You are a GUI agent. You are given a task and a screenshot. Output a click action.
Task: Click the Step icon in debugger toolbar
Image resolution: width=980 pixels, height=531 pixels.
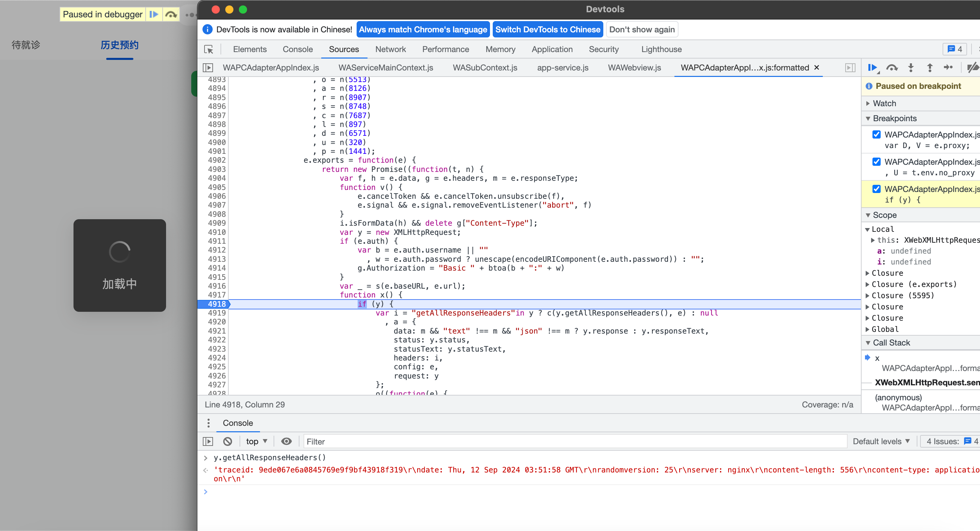tap(948, 68)
